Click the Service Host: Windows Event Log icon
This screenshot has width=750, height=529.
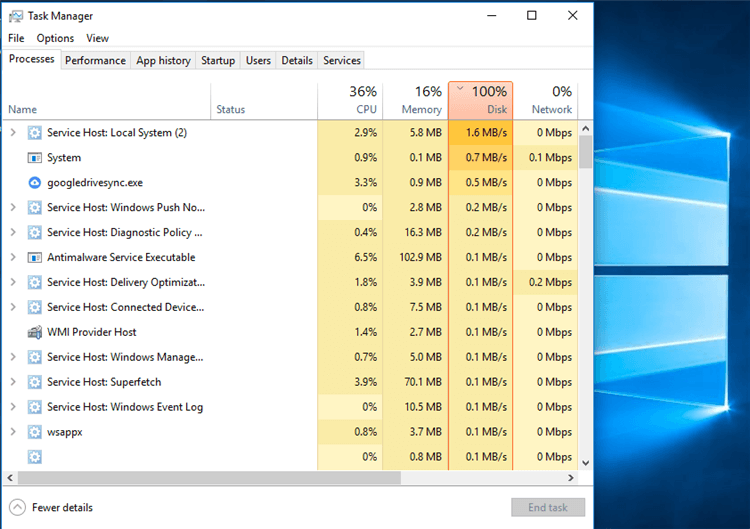tap(34, 407)
